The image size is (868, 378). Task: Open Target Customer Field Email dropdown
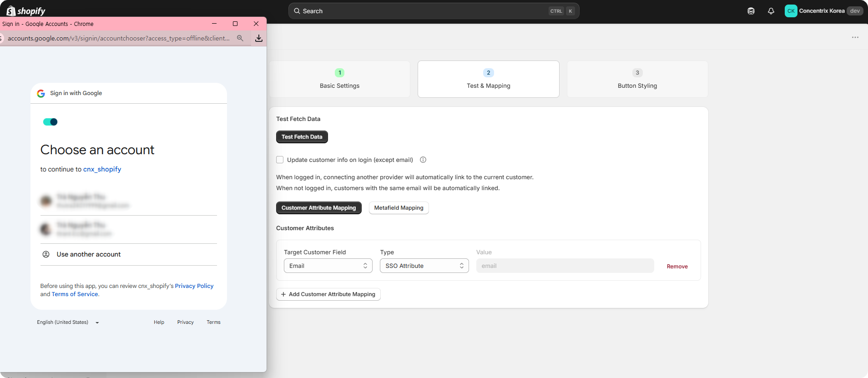(328, 266)
